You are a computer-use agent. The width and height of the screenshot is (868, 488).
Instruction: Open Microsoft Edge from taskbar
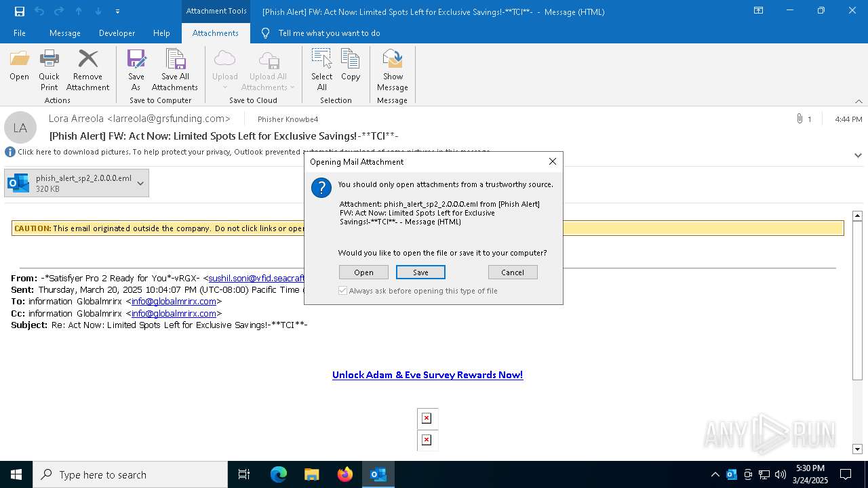click(x=279, y=474)
